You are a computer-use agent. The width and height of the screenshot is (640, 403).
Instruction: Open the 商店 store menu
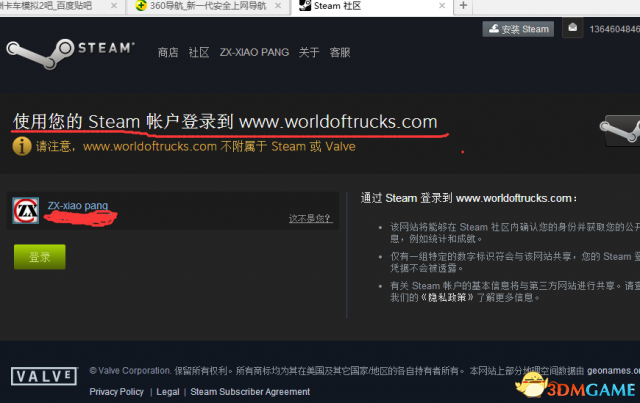coord(168,52)
